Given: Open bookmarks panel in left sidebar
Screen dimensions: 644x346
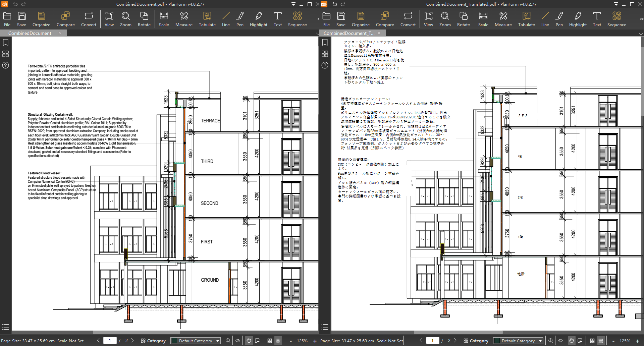Looking at the screenshot, I should [x=6, y=43].
